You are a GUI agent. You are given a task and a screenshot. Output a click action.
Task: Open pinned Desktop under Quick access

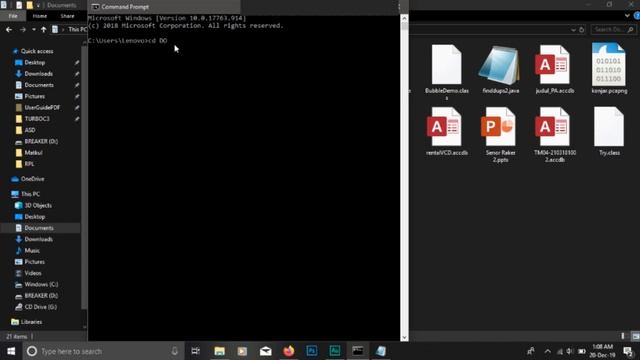[x=35, y=62]
